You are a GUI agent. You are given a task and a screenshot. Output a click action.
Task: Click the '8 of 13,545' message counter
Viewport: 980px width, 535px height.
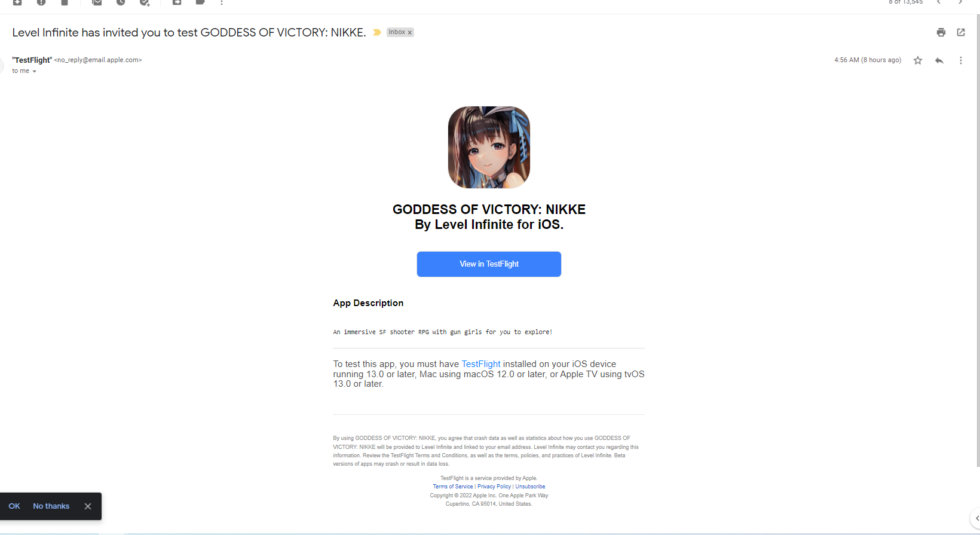click(x=906, y=2)
